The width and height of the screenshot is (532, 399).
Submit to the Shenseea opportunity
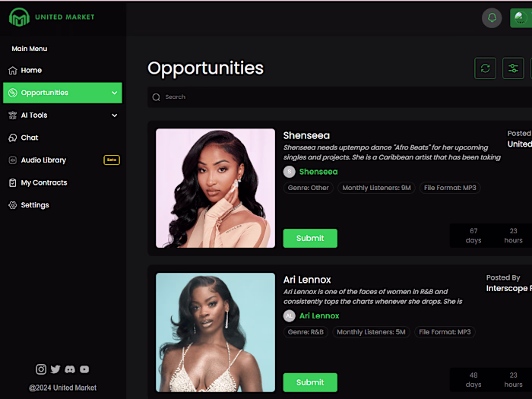pyautogui.click(x=310, y=238)
